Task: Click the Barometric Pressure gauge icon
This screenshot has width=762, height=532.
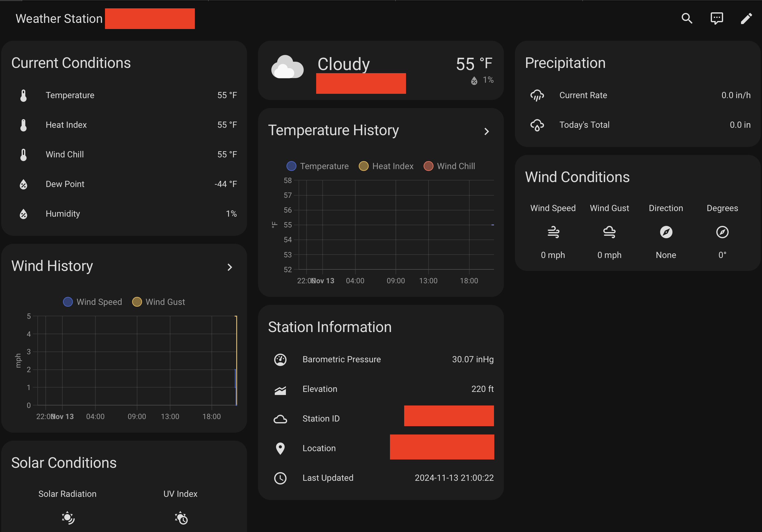Action: click(280, 360)
